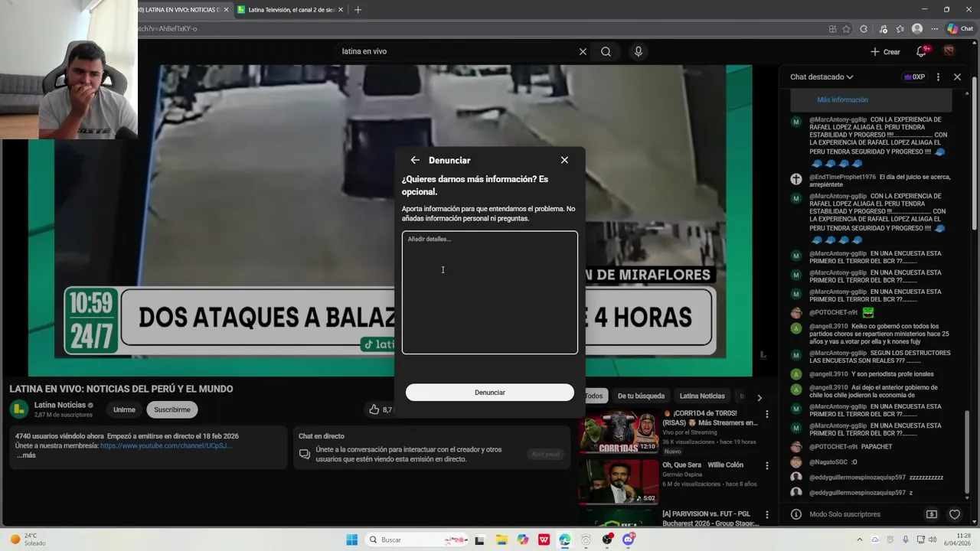Click the YouTube search magnifier button
Image resolution: width=980 pixels, height=551 pixels.
tap(606, 51)
